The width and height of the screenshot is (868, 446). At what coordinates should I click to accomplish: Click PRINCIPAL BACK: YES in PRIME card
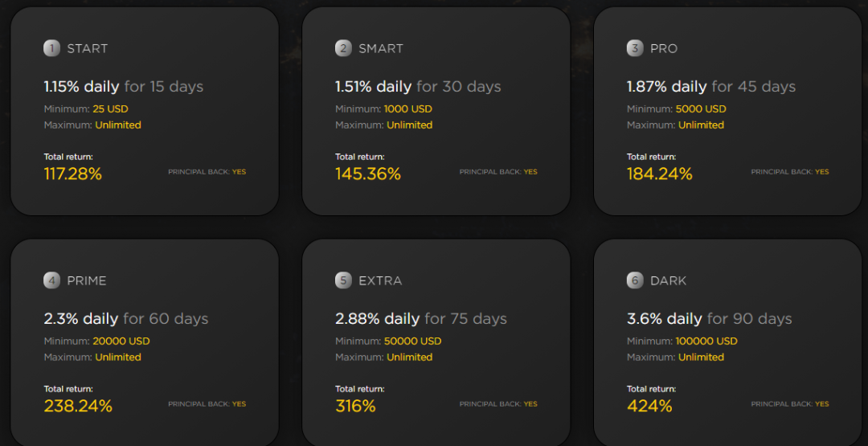[x=207, y=404]
